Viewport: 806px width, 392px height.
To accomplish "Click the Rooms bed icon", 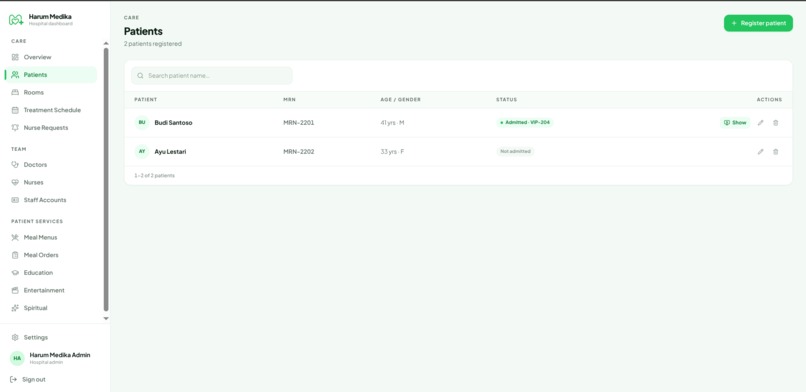I will pos(15,92).
